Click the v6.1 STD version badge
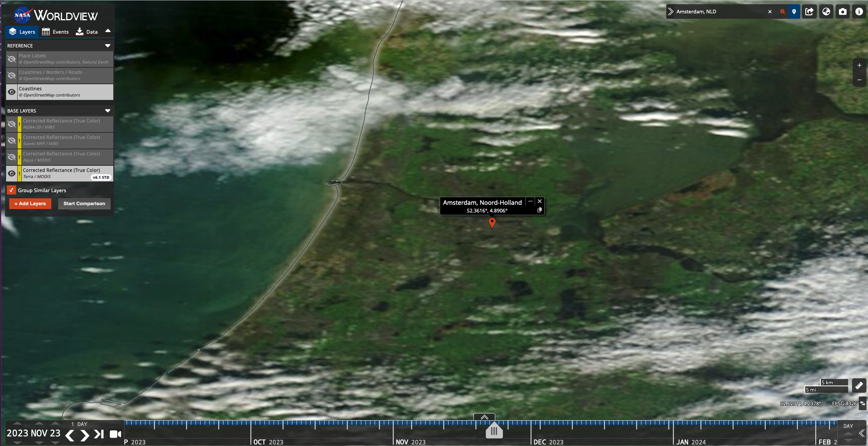The image size is (868, 446). (101, 177)
